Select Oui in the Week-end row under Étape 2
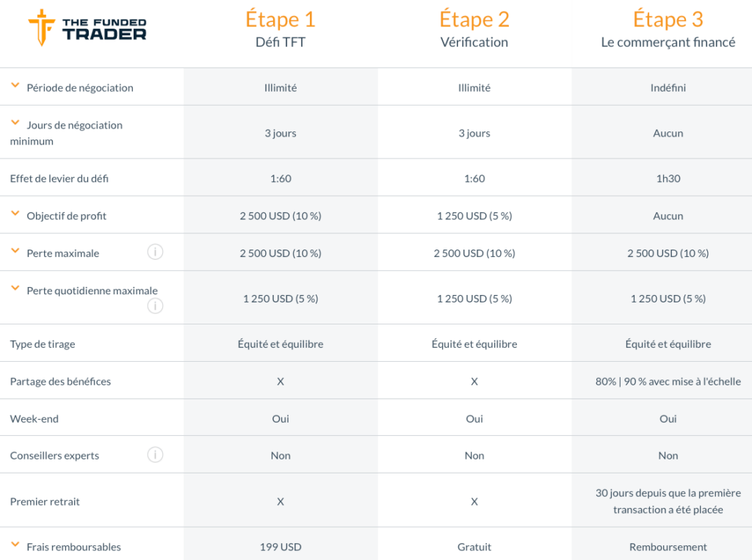 pos(474,418)
